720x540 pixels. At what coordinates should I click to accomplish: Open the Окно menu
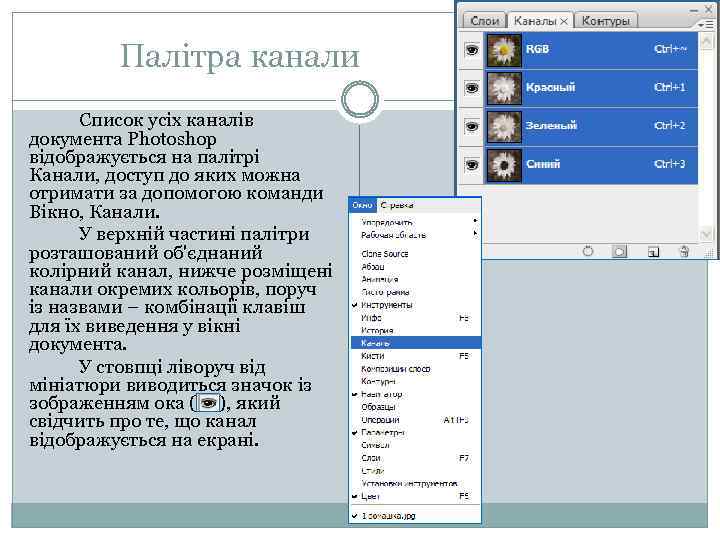point(362,205)
